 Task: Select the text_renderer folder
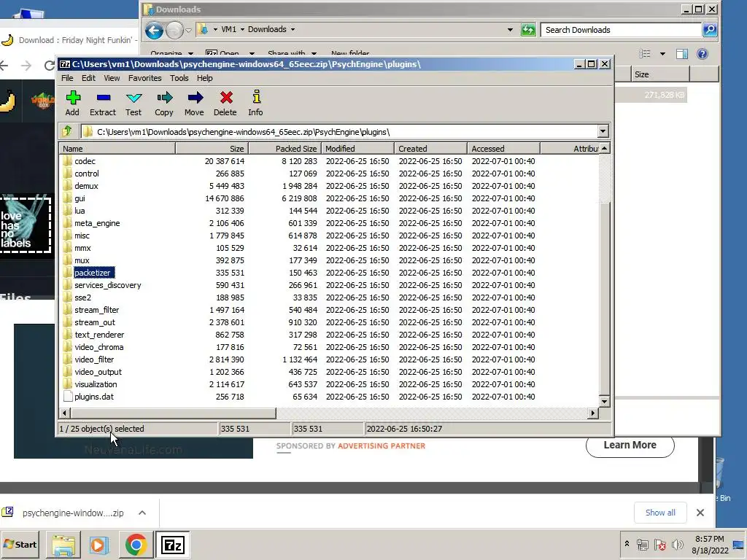tap(99, 334)
